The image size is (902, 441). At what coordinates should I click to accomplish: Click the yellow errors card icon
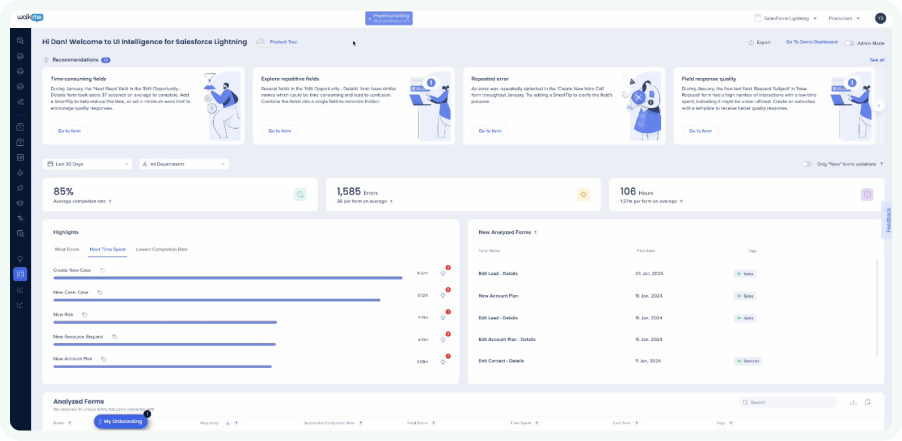[x=583, y=194]
